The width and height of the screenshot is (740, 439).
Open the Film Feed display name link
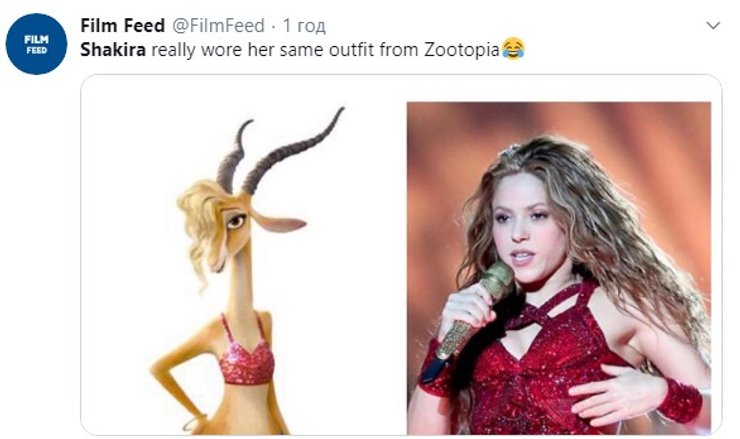pos(123,25)
